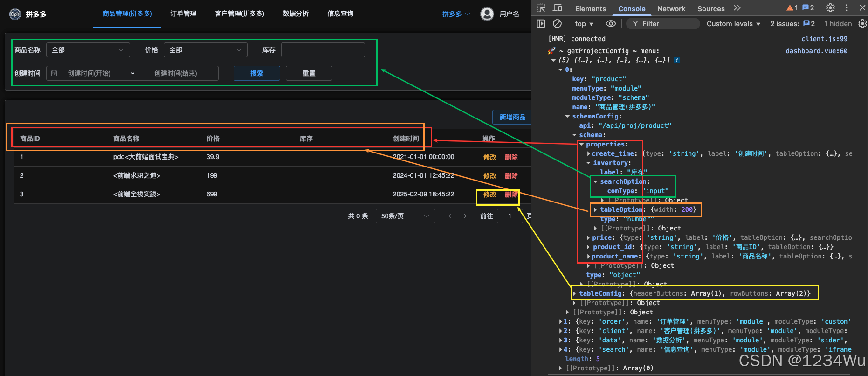Open the 信息查询 menu tab

click(340, 14)
